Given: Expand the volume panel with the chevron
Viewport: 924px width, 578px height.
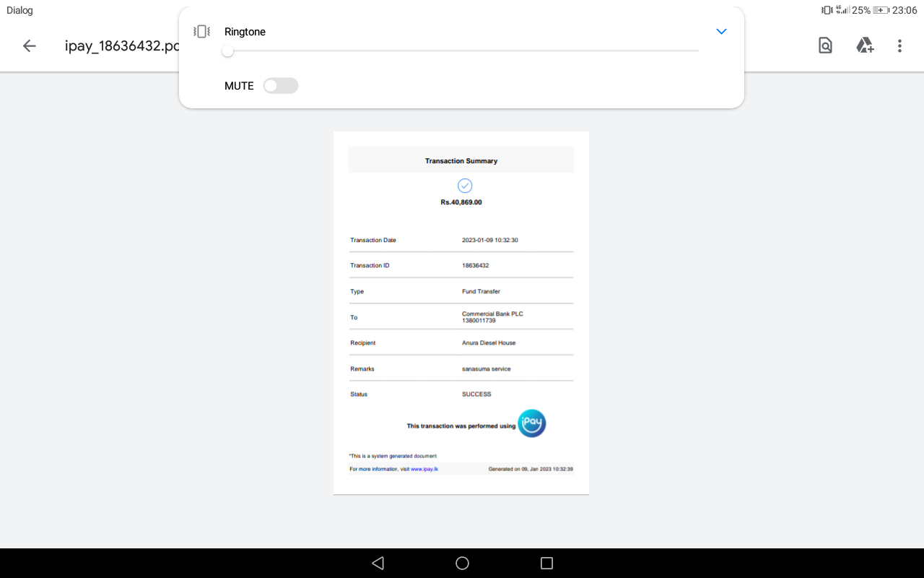Looking at the screenshot, I should click(x=720, y=32).
